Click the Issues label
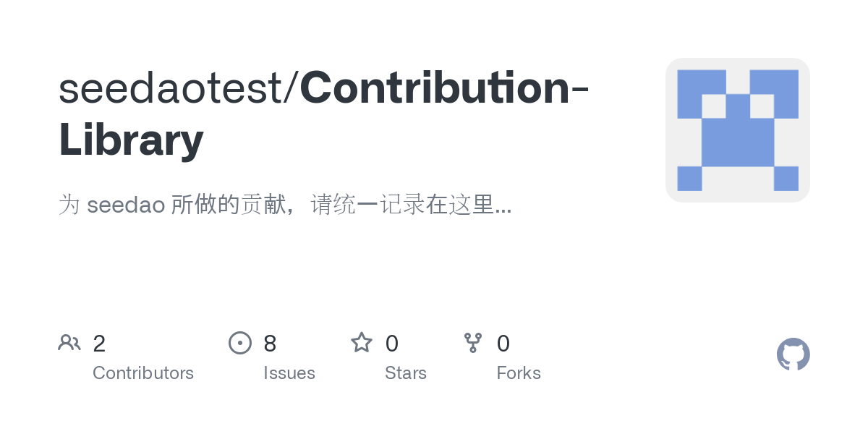Screen dimensions: 868x434 tap(289, 373)
